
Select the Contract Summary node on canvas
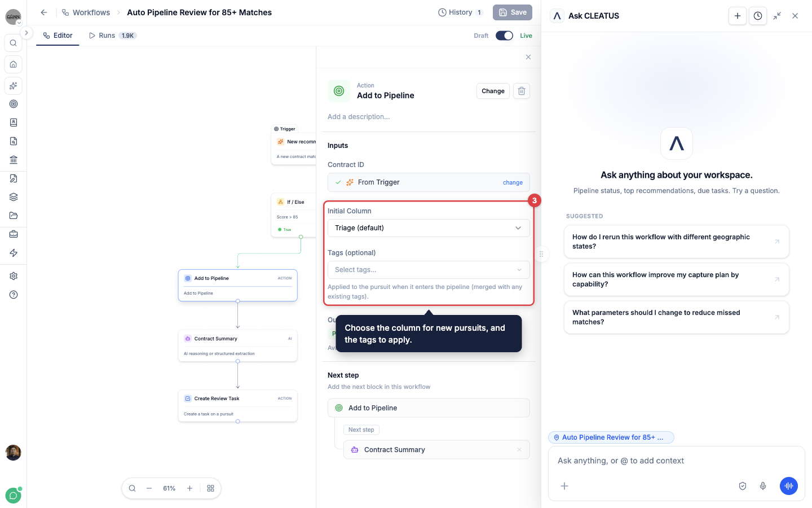pos(238,345)
